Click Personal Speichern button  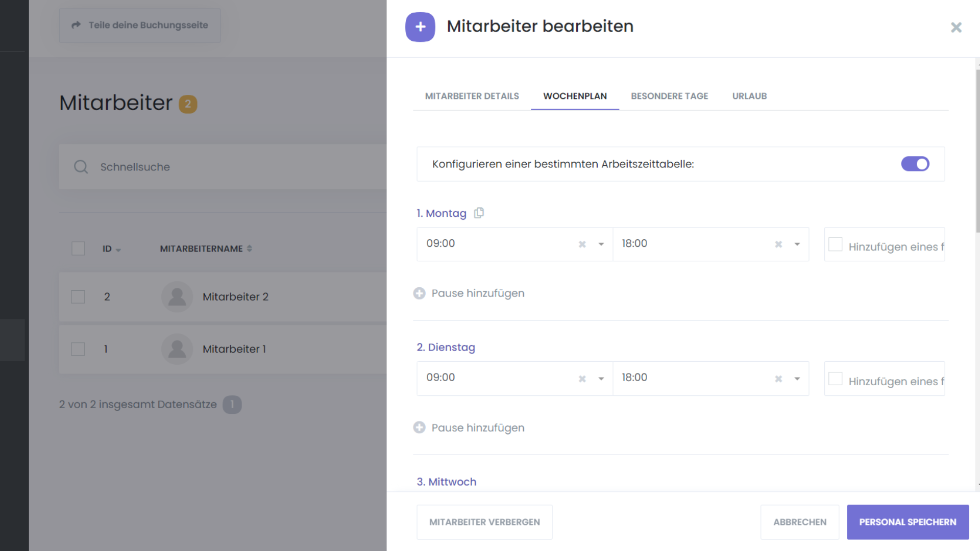(x=908, y=522)
